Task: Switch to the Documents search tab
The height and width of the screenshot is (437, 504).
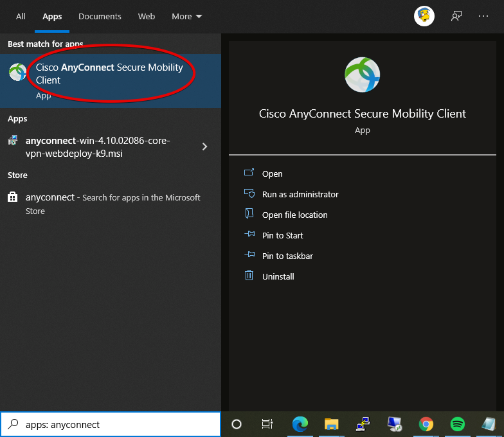Action: pos(100,17)
